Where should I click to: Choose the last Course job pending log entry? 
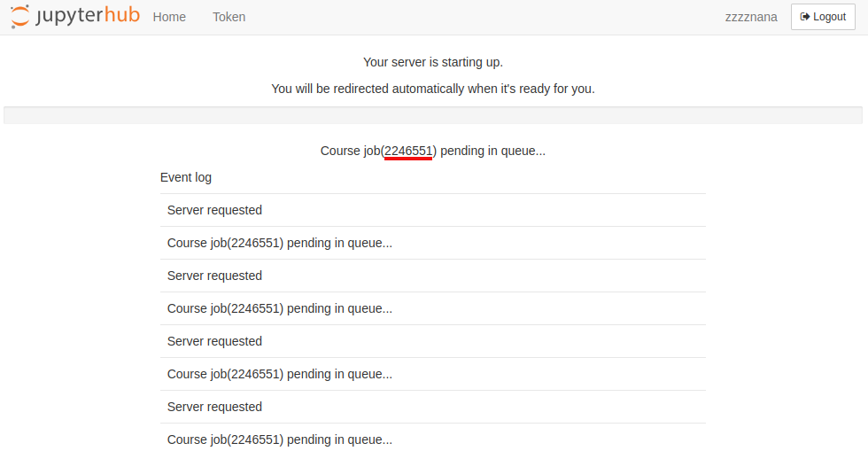point(433,439)
